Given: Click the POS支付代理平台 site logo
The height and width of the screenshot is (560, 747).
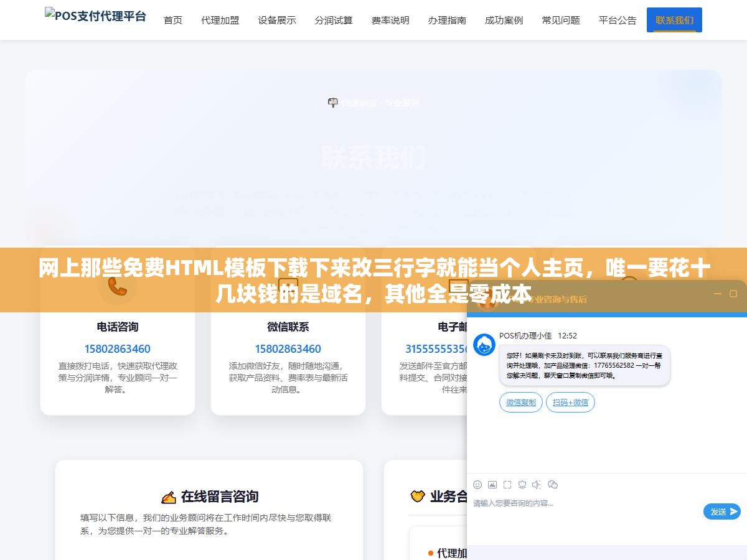Looking at the screenshot, I should coord(95,16).
